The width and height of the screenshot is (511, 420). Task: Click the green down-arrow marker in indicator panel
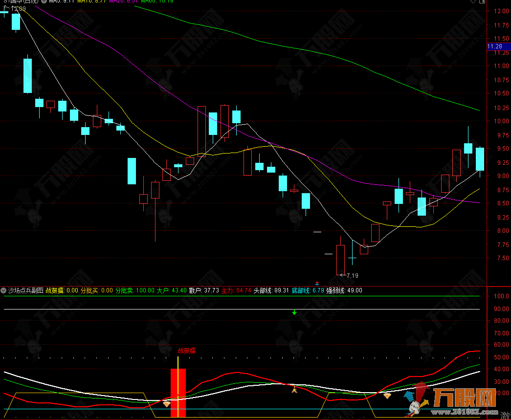point(294,312)
